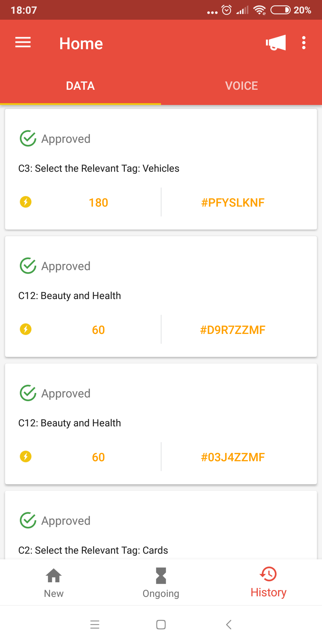Switch to the DATA tab
The image size is (322, 644).
pos(80,86)
